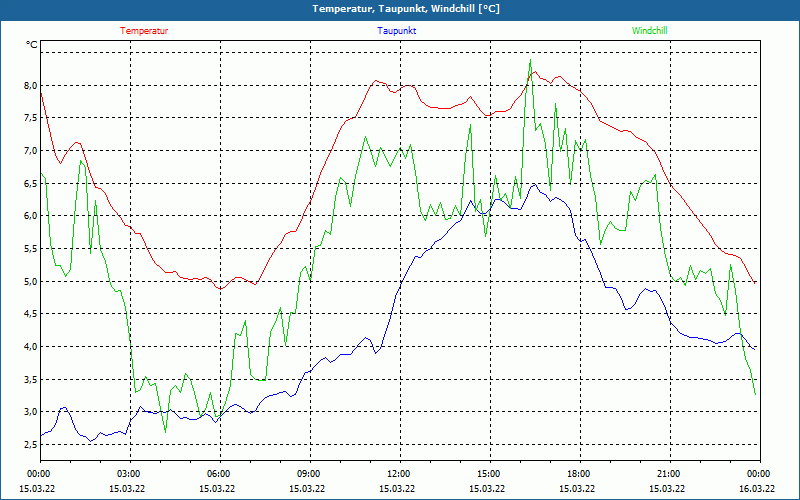Click the 7,0 y-axis value
The height and width of the screenshot is (500, 800).
pyautogui.click(x=31, y=151)
